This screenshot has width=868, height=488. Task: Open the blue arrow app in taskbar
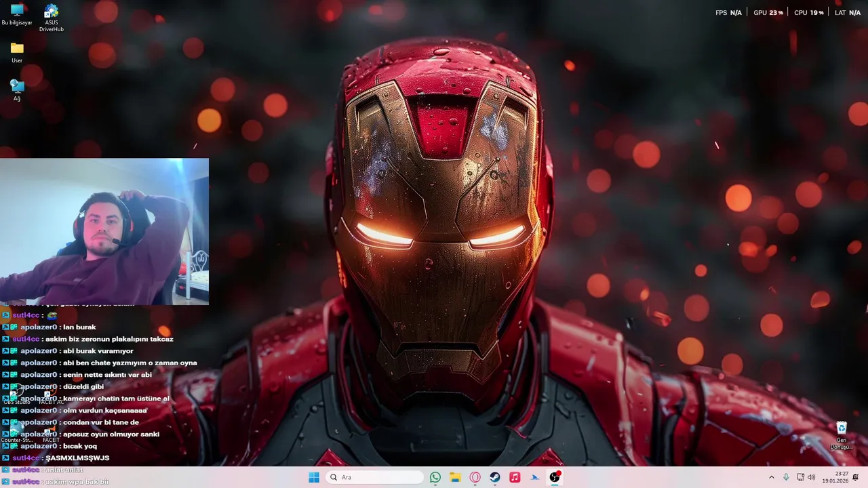click(534, 477)
